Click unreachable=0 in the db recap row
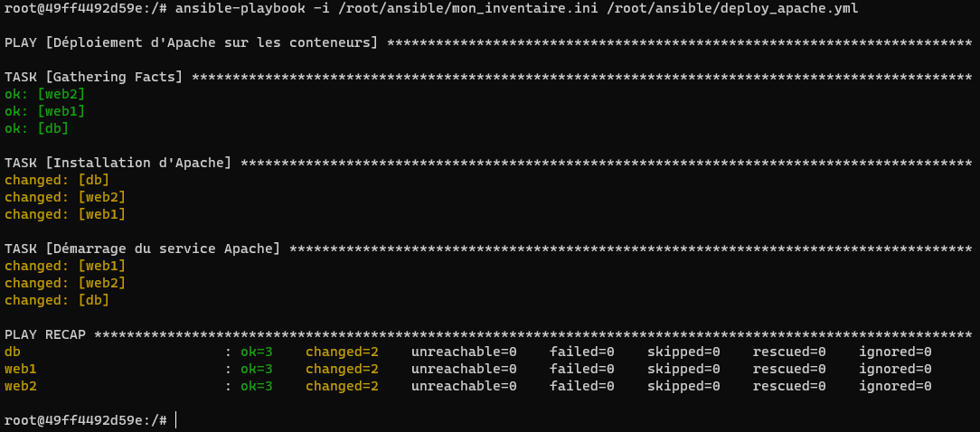The image size is (980, 432). [464, 352]
